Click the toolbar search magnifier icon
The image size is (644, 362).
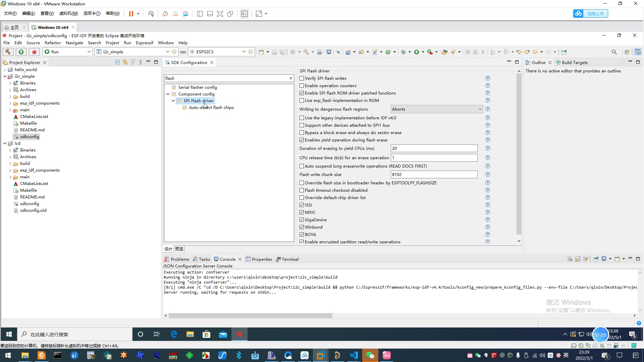[x=614, y=52]
